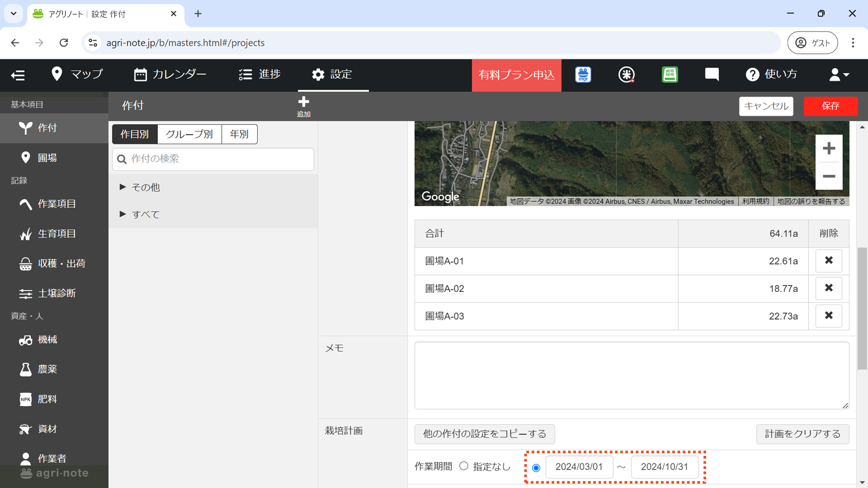Open 機械 tractor item in sidebar
This screenshot has width=868, height=488.
point(47,340)
